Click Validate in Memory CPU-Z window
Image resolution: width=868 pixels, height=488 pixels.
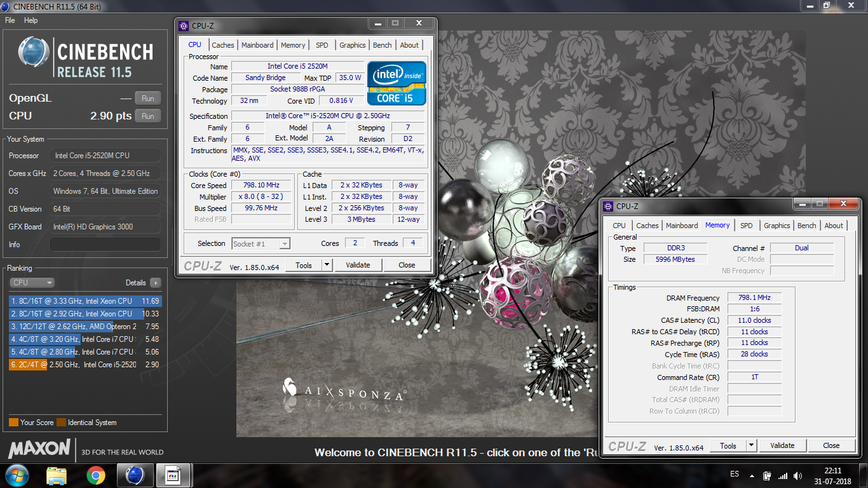(782, 445)
